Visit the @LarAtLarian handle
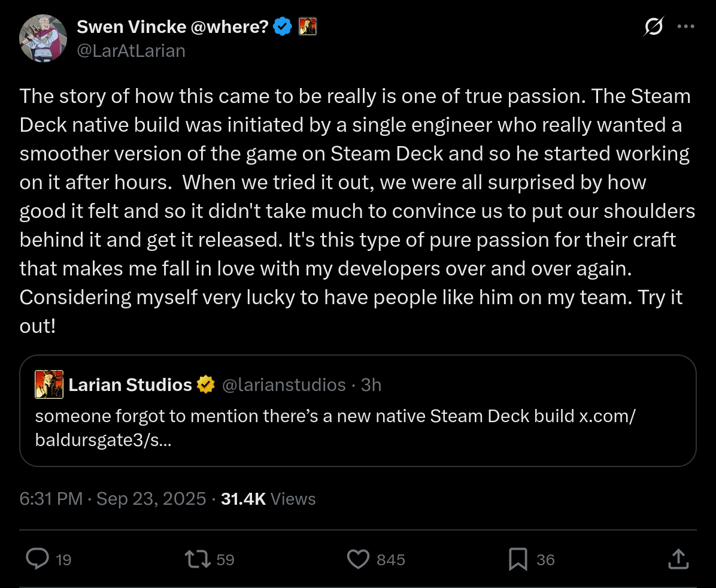This screenshot has height=588, width=716. [131, 51]
